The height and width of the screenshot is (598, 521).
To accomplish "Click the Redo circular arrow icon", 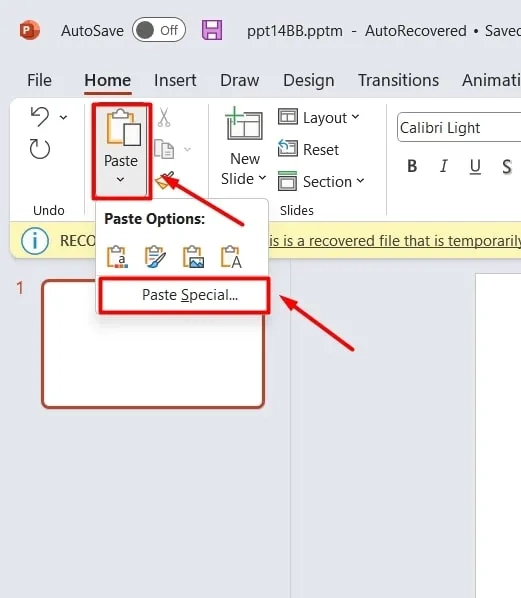I will coord(40,149).
